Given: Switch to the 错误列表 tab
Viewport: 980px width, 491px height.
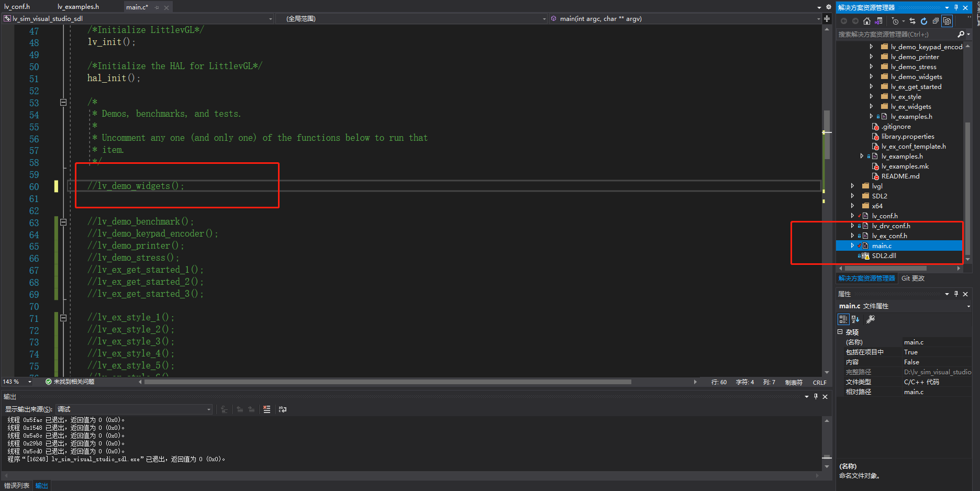Looking at the screenshot, I should (17, 486).
